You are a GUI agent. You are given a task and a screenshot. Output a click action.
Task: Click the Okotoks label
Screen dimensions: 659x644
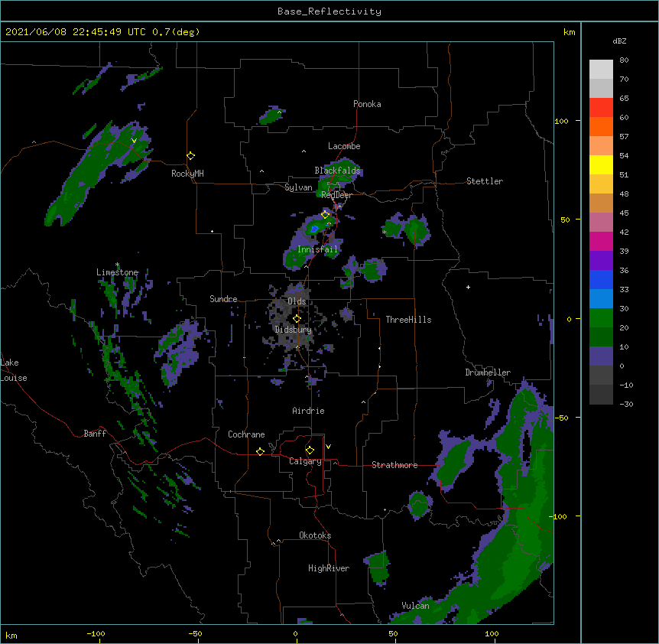pos(315,535)
